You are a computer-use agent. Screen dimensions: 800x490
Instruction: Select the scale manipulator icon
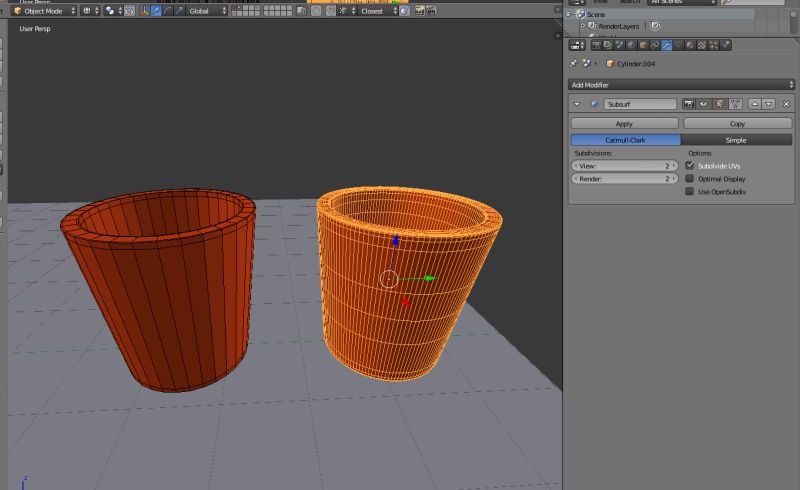pos(179,11)
